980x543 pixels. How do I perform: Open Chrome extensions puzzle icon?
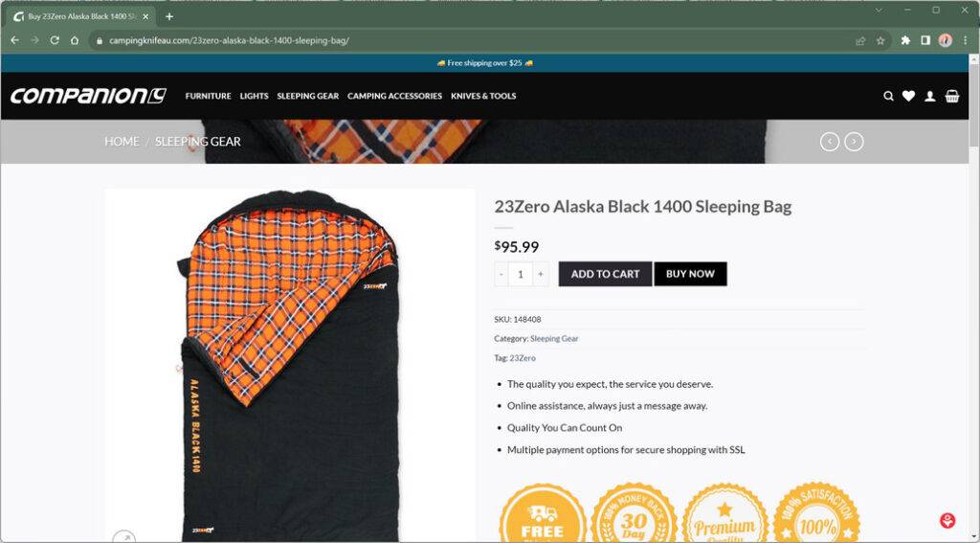(x=905, y=40)
